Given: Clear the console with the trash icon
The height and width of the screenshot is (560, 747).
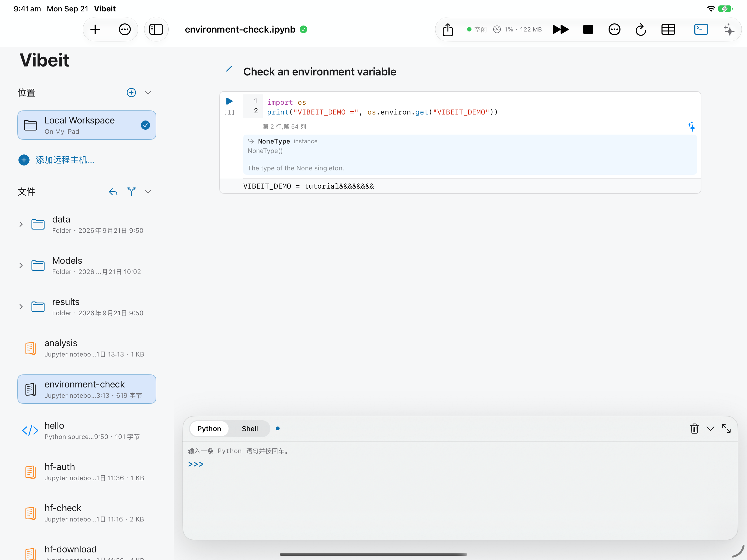Looking at the screenshot, I should (694, 428).
